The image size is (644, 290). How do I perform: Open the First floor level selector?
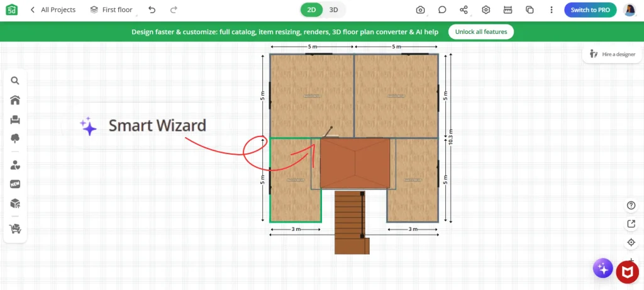click(111, 10)
